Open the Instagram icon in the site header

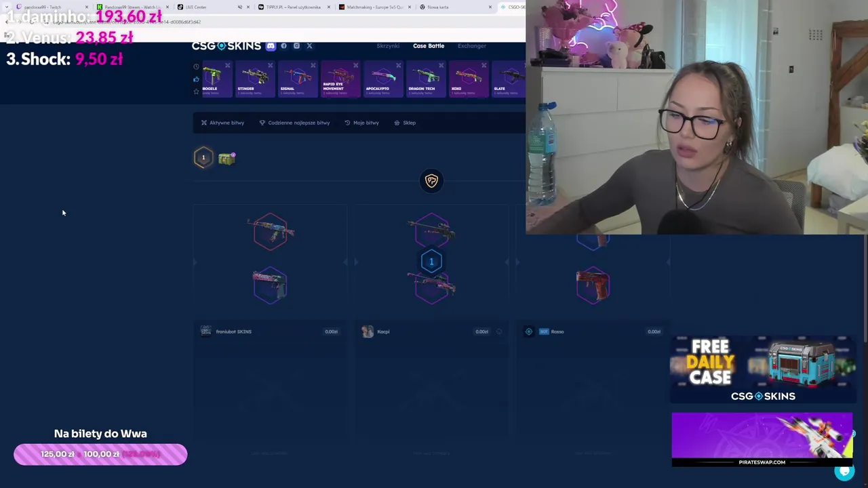tap(296, 46)
